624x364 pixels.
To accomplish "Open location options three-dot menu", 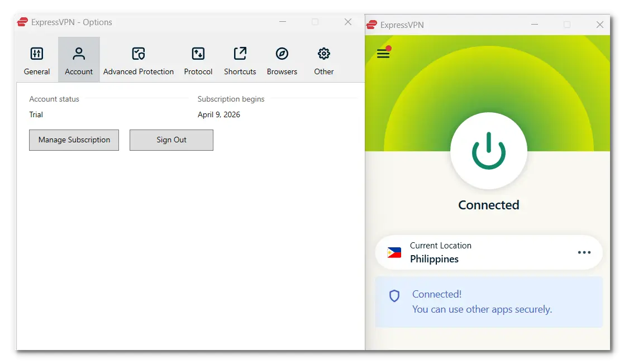I will tap(584, 252).
